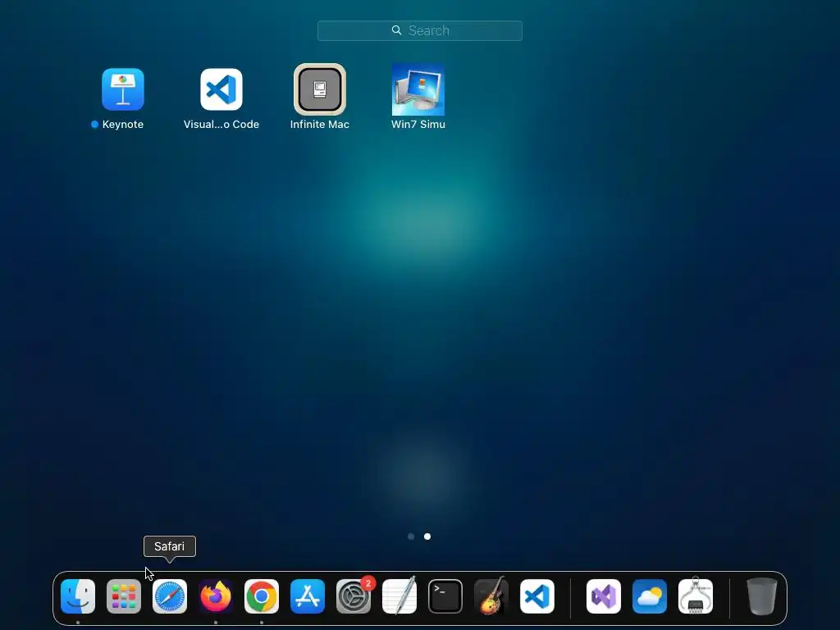The width and height of the screenshot is (840, 630).
Task: Launch Firefox from the Dock
Action: click(x=216, y=596)
